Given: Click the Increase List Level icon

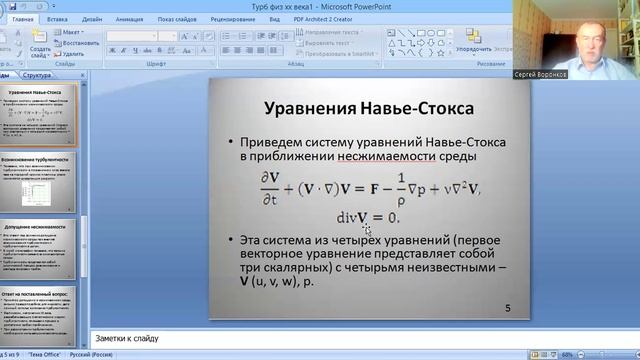Looking at the screenshot, I should (x=272, y=36).
